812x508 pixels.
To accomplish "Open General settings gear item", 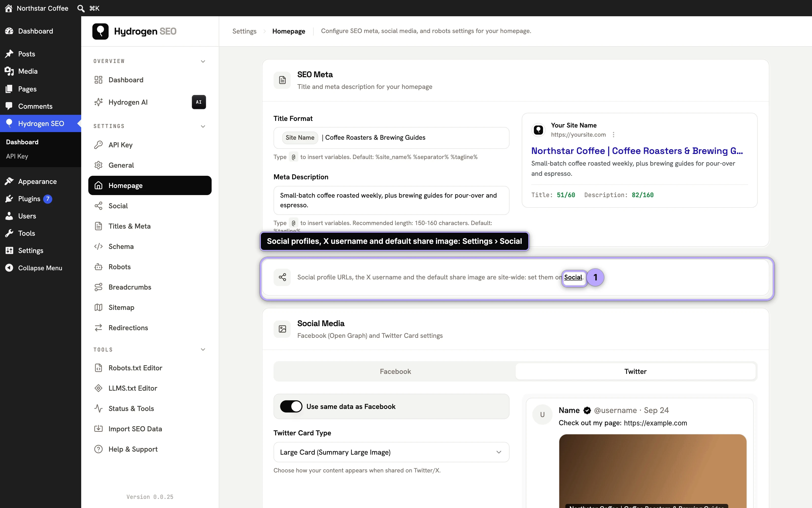I will click(150, 165).
